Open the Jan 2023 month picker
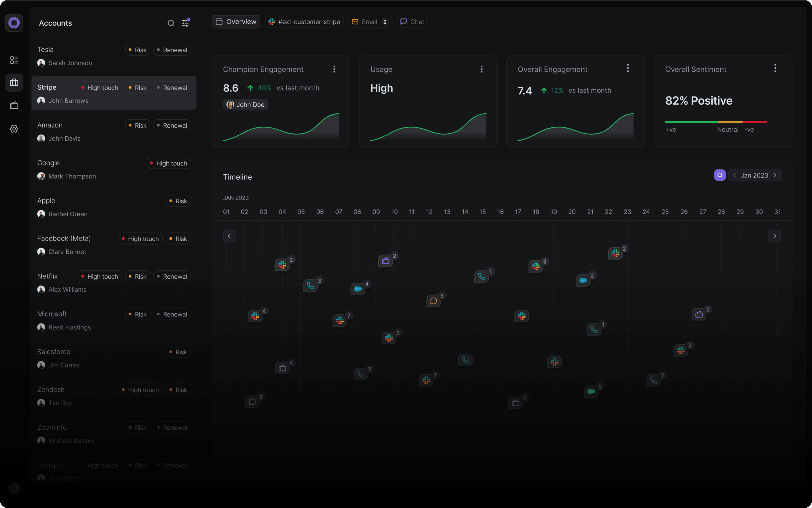 (x=754, y=175)
